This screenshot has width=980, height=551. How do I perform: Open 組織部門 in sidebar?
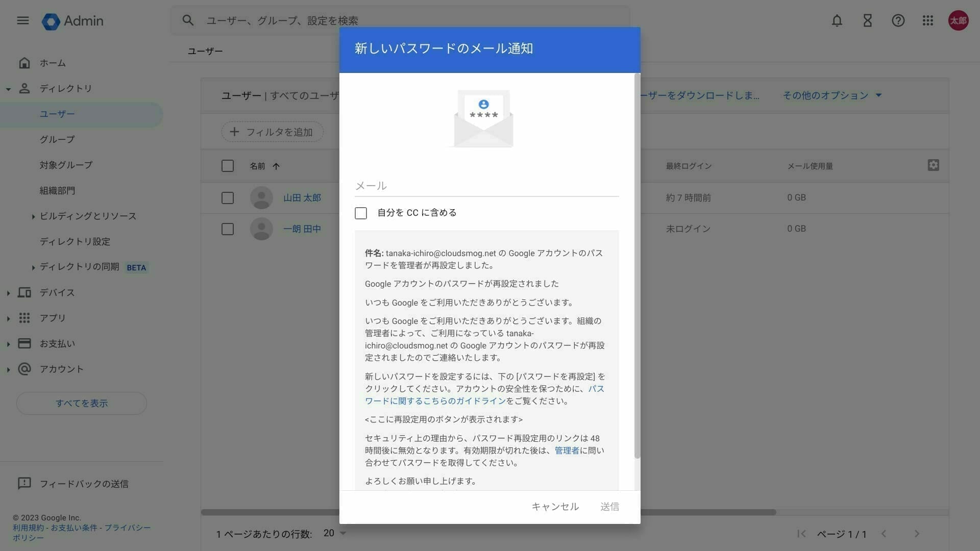(x=57, y=190)
